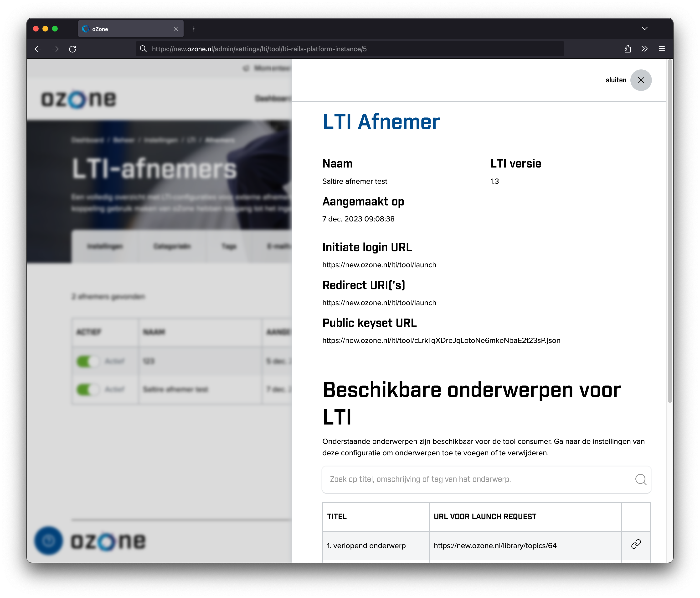
Task: Switch to the Categorieën tab
Action: pos(172,247)
